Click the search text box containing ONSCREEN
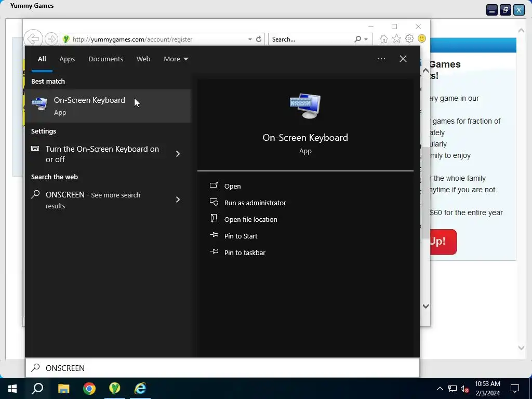Viewport: 532px width, 399px height. pyautogui.click(x=222, y=368)
